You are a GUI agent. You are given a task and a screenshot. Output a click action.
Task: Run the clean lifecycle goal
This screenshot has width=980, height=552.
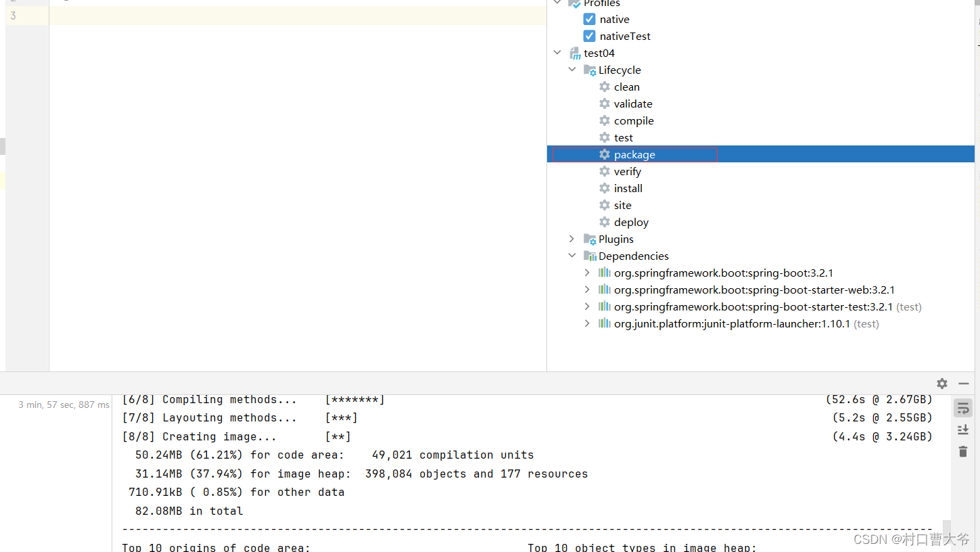[626, 87]
